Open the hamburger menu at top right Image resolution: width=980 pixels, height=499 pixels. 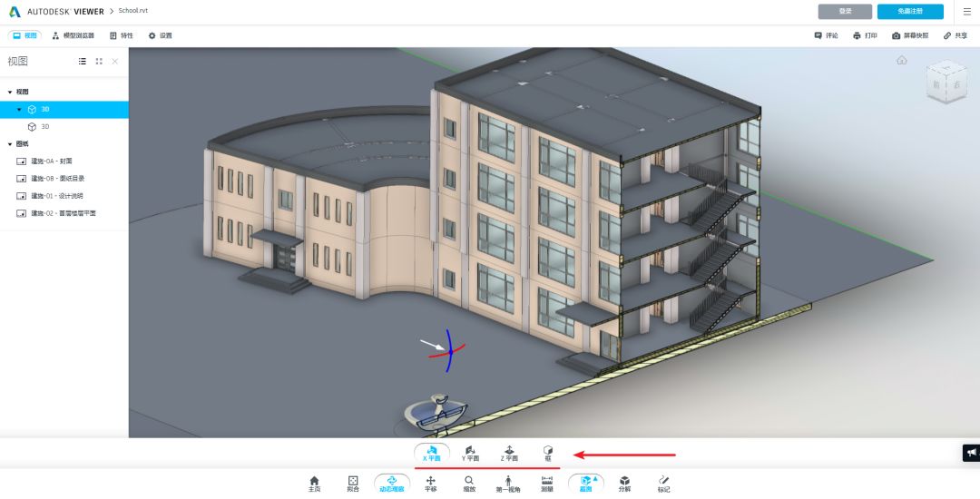(967, 11)
